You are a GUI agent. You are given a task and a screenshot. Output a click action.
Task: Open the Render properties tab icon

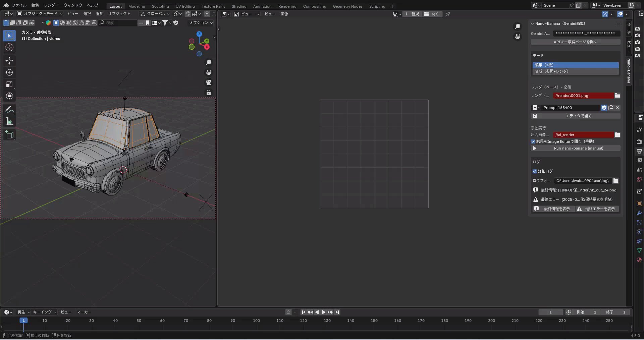pos(639,142)
